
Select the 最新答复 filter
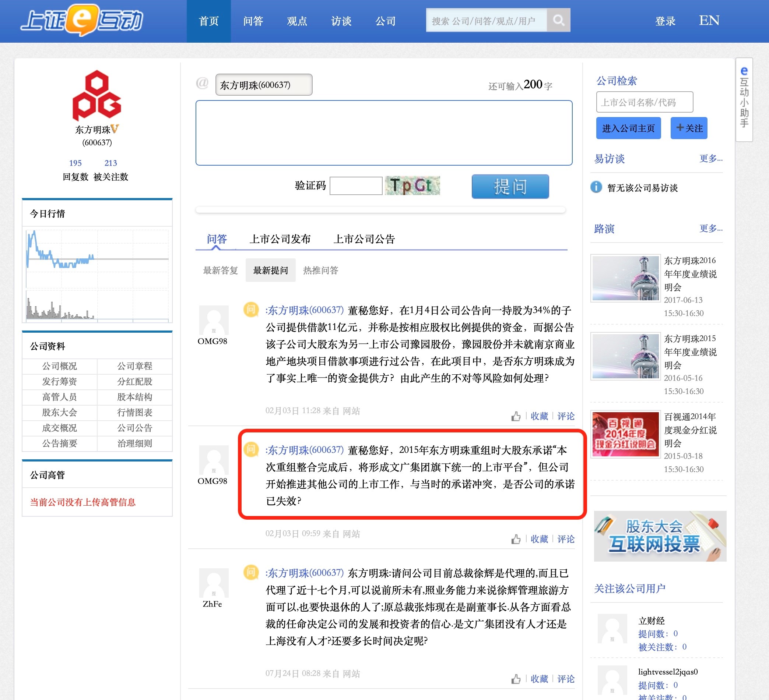[x=220, y=270]
